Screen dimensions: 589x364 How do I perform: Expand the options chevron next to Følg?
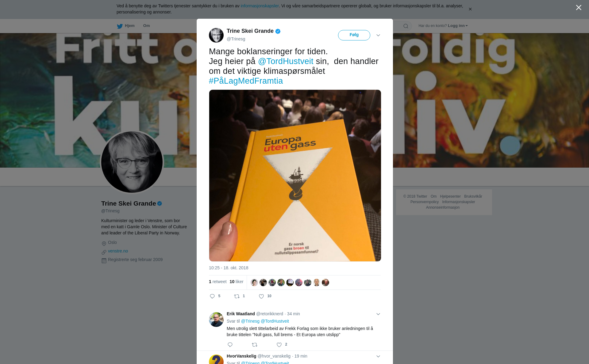click(378, 35)
